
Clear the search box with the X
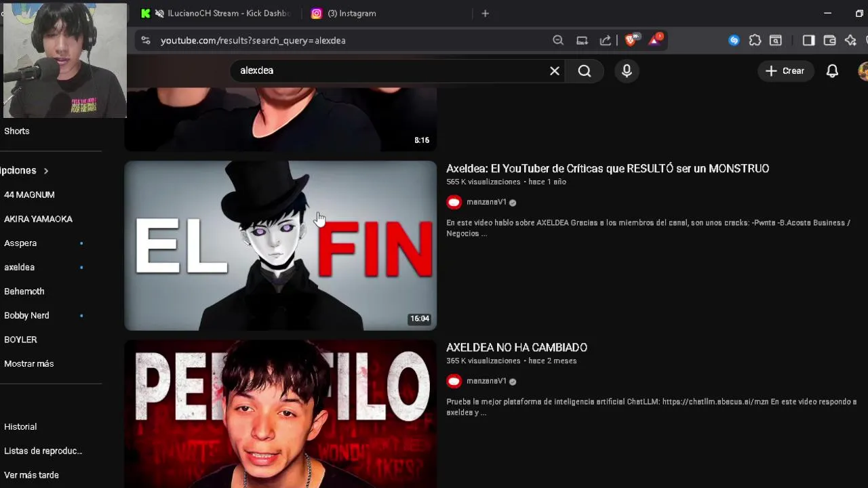pos(555,70)
